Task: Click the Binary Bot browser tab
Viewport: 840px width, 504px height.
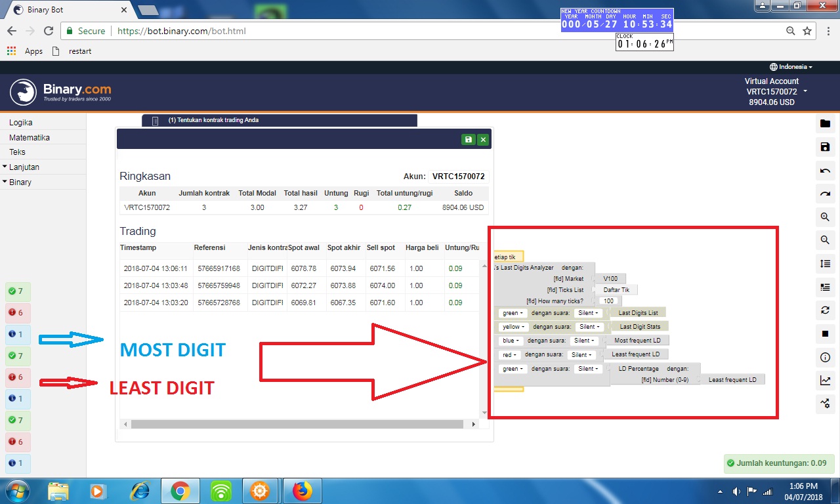Action: [x=69, y=10]
